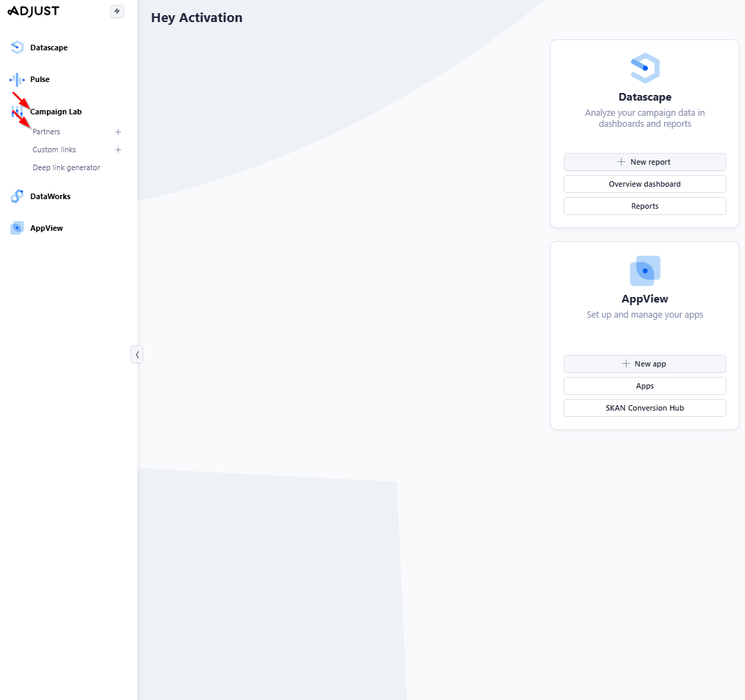Click the Datascape card heading
Image resolution: width=745 pixels, height=700 pixels.
click(x=645, y=97)
